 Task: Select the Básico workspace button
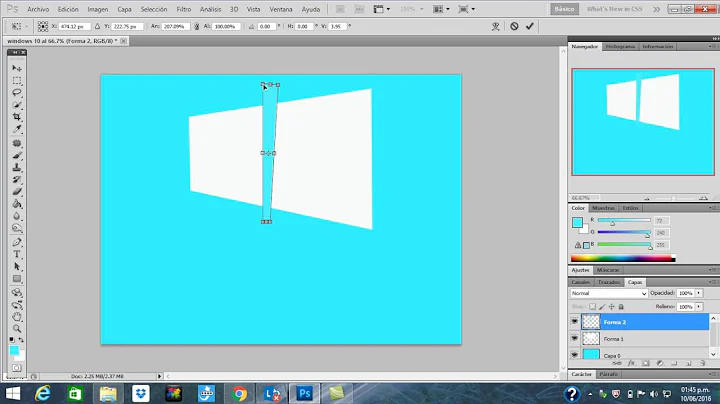[x=564, y=9]
